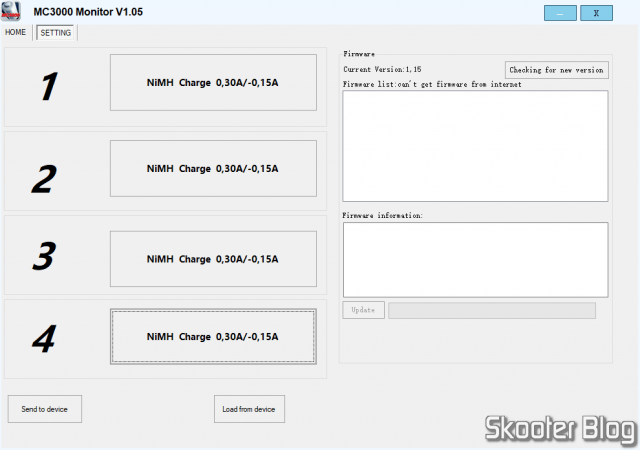This screenshot has height=450, width=640.
Task: Open slot 1 NiMH Charge program button
Action: point(213,82)
